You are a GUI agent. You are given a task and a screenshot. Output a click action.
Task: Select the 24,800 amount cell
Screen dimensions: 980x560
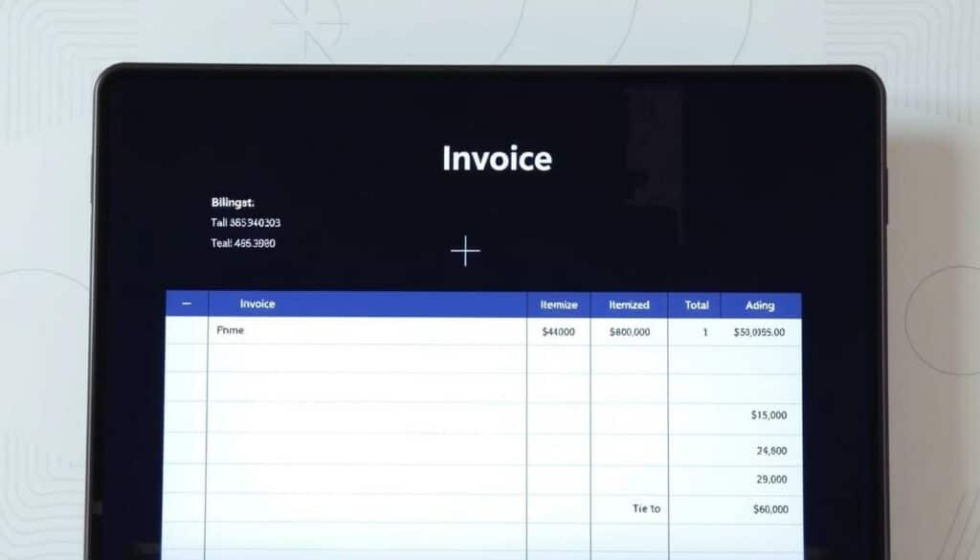coord(771,451)
